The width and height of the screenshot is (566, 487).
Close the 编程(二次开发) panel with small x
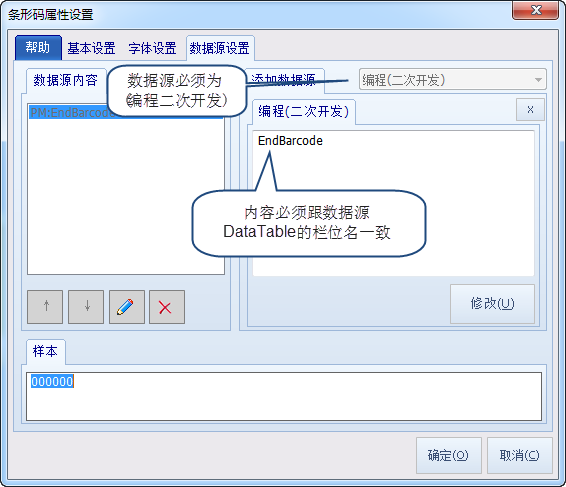coord(530,110)
